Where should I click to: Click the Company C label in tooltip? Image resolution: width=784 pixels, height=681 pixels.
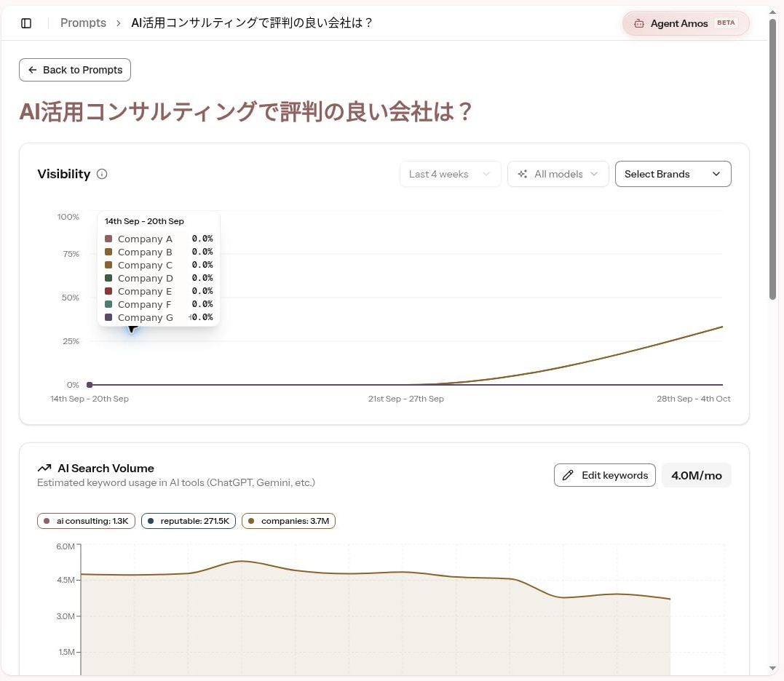point(145,266)
